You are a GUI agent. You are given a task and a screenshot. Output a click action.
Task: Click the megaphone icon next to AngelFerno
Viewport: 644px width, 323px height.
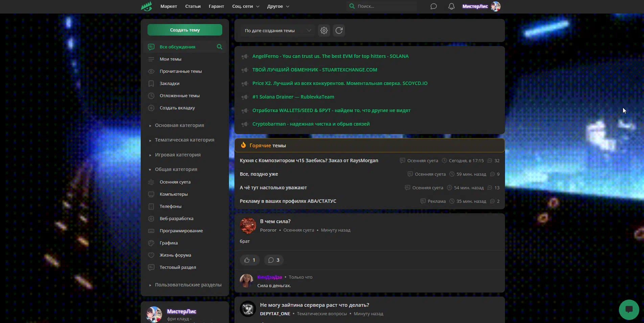coord(245,57)
